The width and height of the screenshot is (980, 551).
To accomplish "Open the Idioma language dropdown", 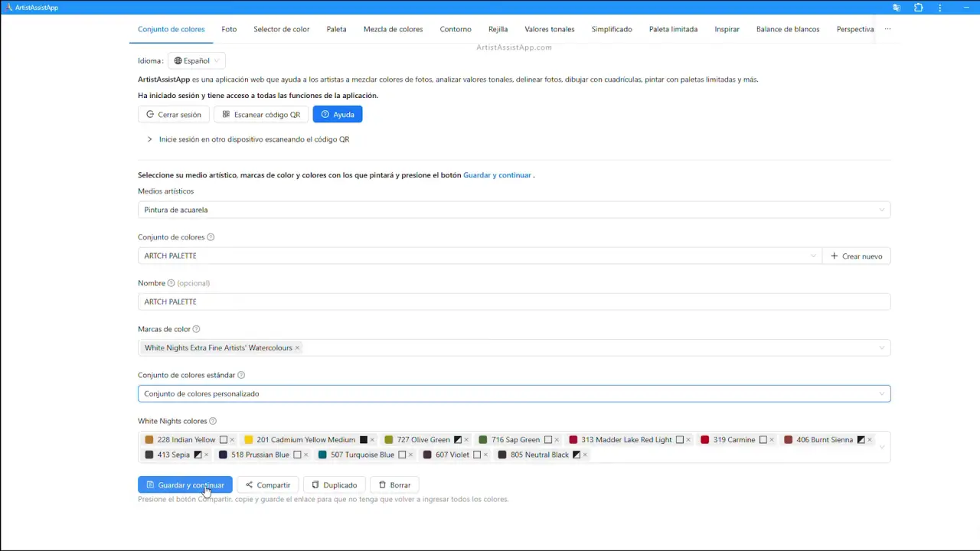I will coord(197,60).
